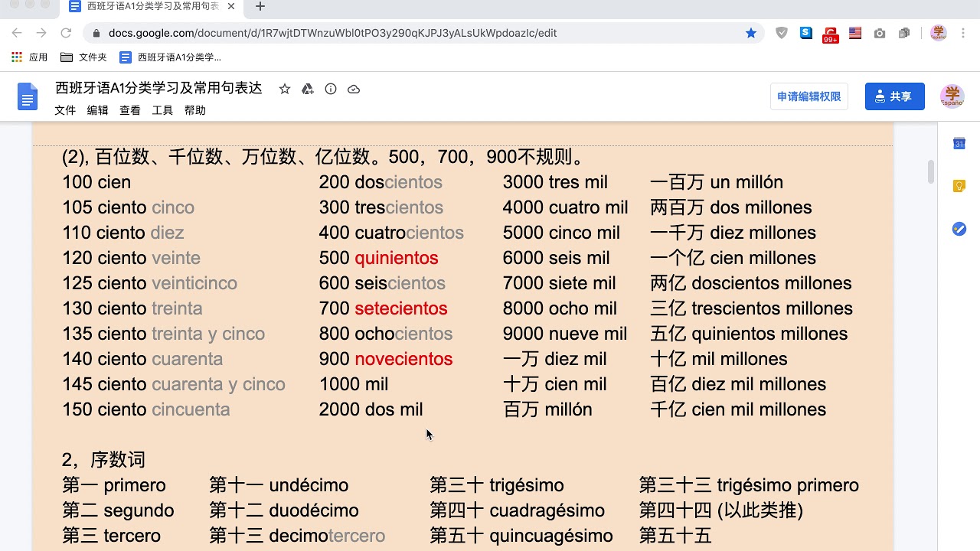This screenshot has height=551, width=980.
Task: Click the red word novecientos
Action: (x=403, y=359)
